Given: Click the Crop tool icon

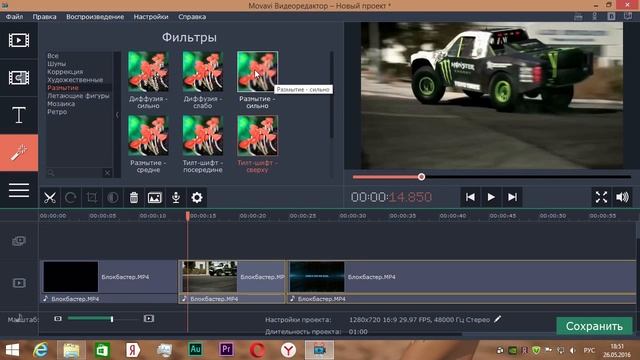Looking at the screenshot, I should pyautogui.click(x=92, y=198).
